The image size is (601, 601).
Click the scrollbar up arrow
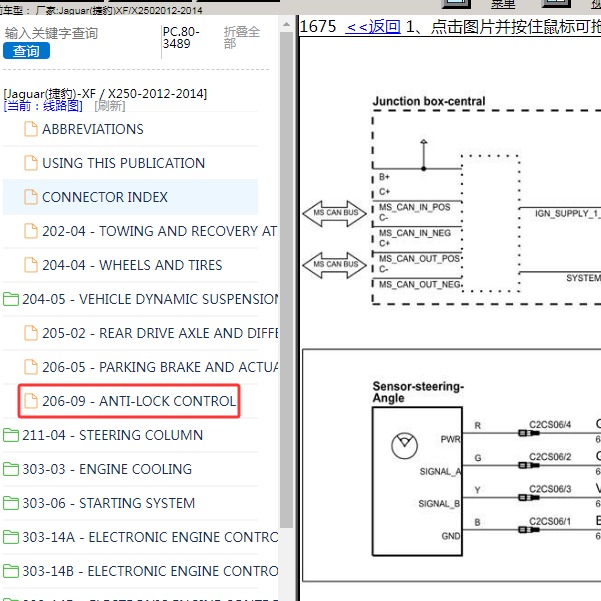(x=286, y=25)
